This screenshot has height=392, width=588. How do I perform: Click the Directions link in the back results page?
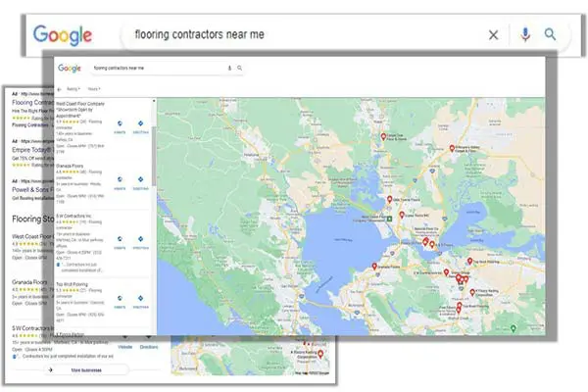point(149,347)
